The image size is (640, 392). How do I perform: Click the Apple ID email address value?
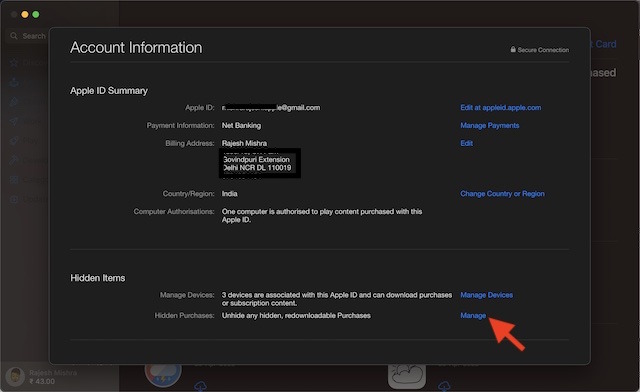click(271, 108)
